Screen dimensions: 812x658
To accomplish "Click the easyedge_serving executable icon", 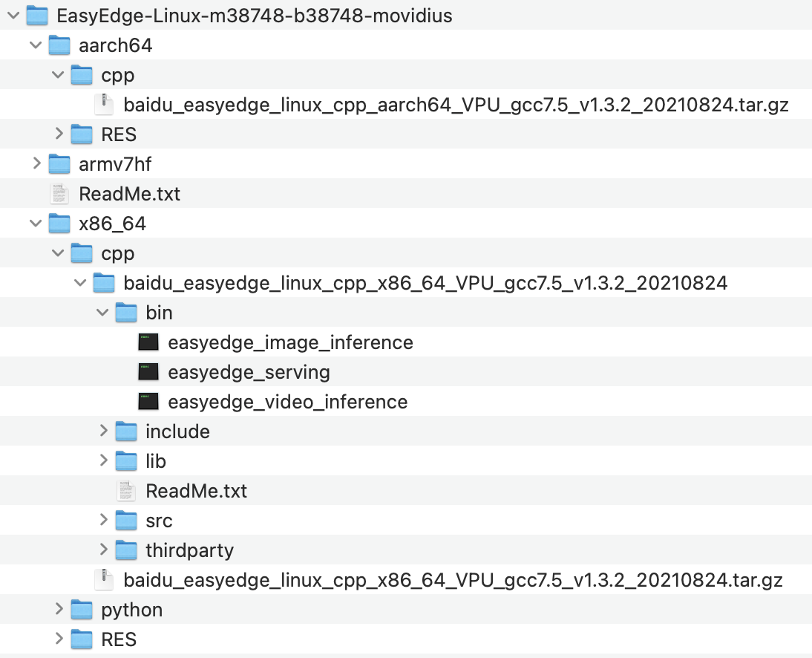I will click(x=148, y=372).
